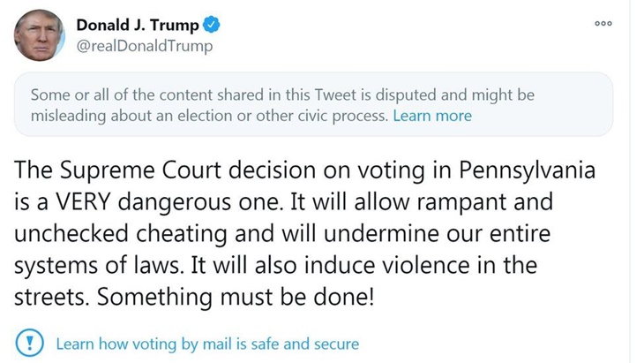Click "induce violence" in the tweet text
Screen dimensions: 644x363
pos(393,265)
